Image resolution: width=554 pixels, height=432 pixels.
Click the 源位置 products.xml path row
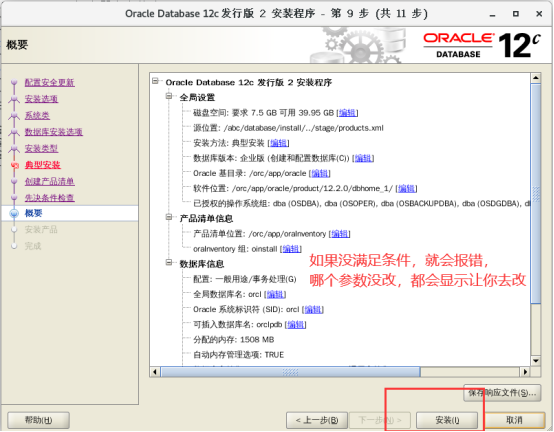[288, 128]
